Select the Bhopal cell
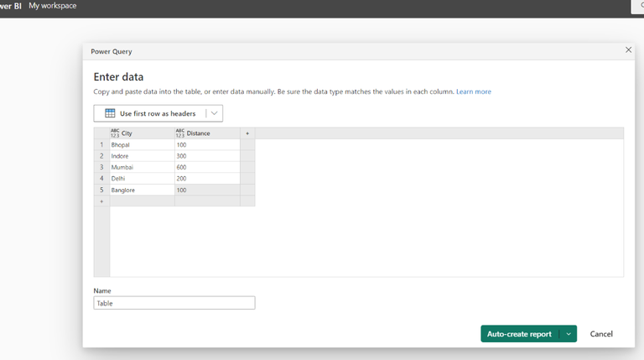Screen dimensions: 644x360 [x=141, y=145]
